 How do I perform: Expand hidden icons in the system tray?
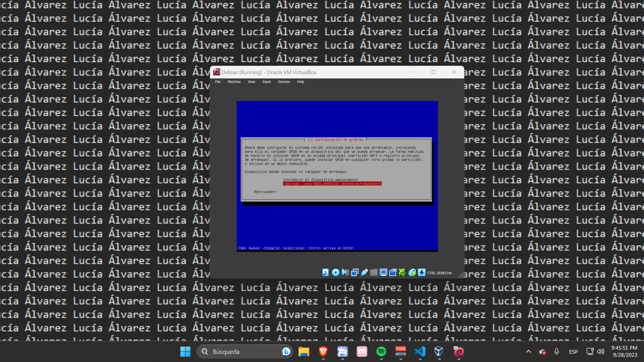coord(528,351)
